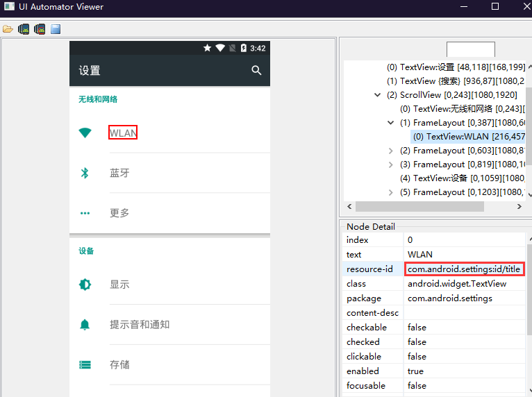Select the 设备 section header in screenshot

point(86,251)
